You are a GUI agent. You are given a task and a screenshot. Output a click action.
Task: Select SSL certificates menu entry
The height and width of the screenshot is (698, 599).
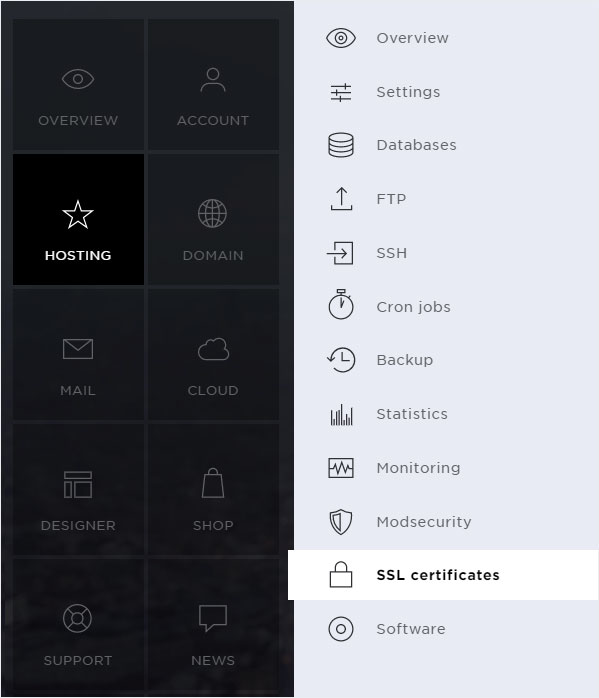[x=443, y=575]
